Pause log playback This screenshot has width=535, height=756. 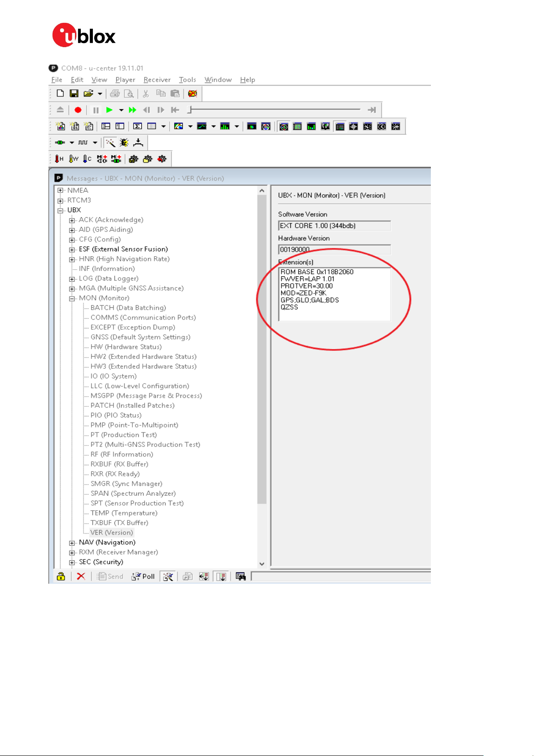click(96, 110)
